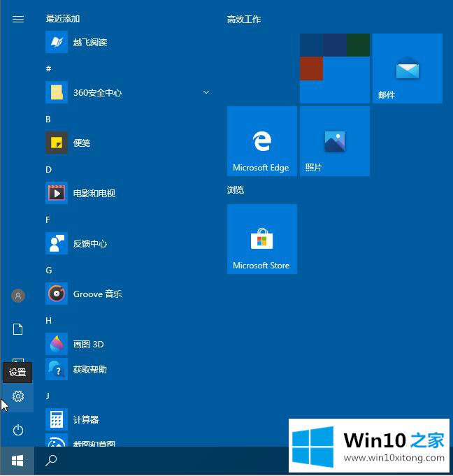This screenshot has width=453, height=476.
Task: Click the 高效工作 group heading
Action: coord(244,20)
